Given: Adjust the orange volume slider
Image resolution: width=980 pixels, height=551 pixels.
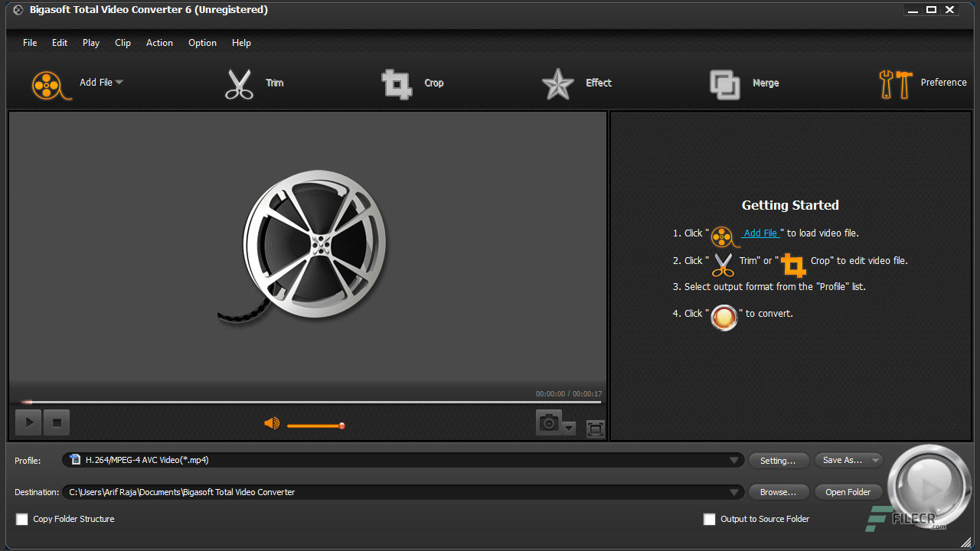Looking at the screenshot, I should (315, 425).
